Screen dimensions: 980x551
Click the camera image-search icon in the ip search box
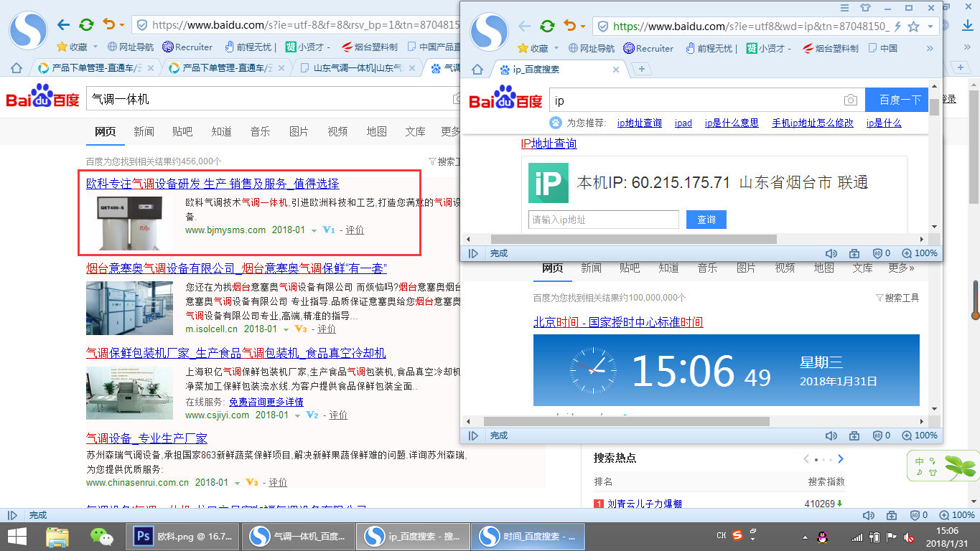pos(850,100)
